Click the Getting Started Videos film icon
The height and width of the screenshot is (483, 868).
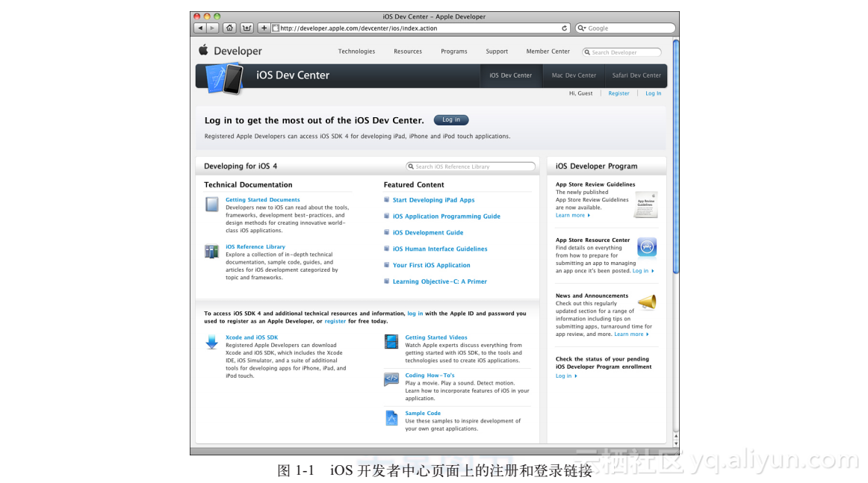391,342
